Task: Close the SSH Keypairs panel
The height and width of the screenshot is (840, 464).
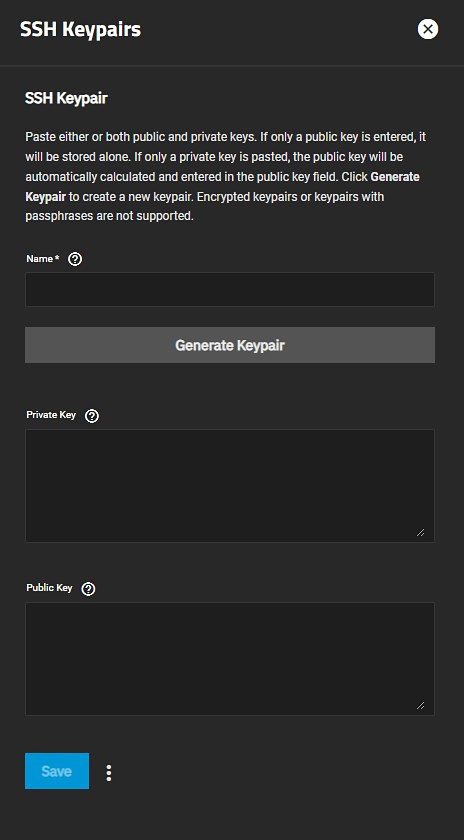Action: coord(428,29)
